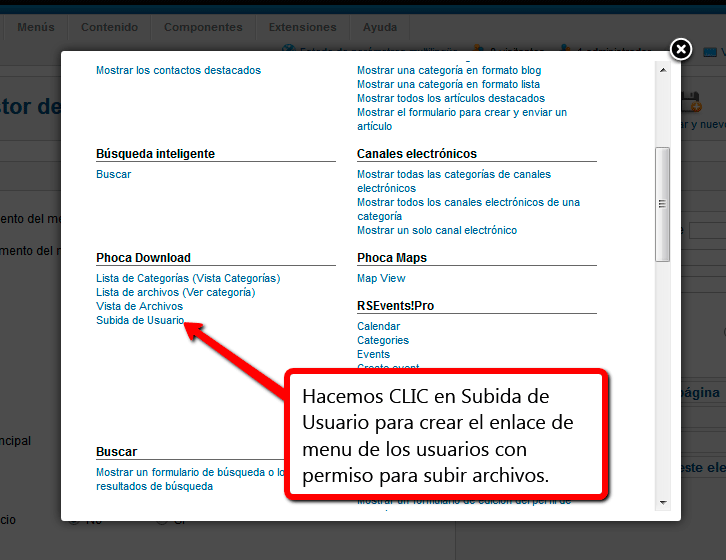Choose Mostrar el formulario para crear artículo
The height and width of the screenshot is (560, 726).
[462, 119]
